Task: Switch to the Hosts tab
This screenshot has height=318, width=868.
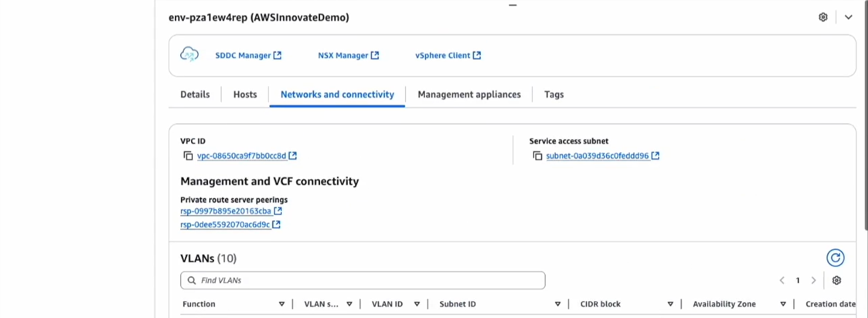Action: (245, 94)
